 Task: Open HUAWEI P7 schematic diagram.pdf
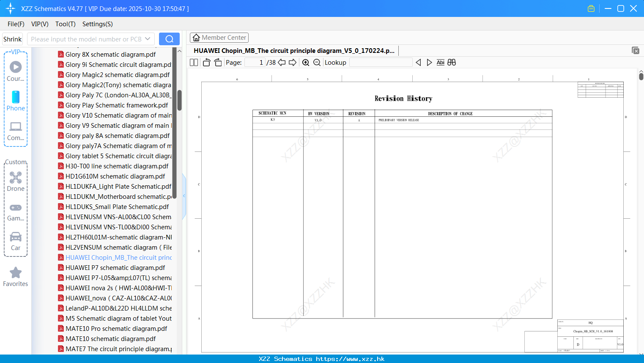pos(112,267)
